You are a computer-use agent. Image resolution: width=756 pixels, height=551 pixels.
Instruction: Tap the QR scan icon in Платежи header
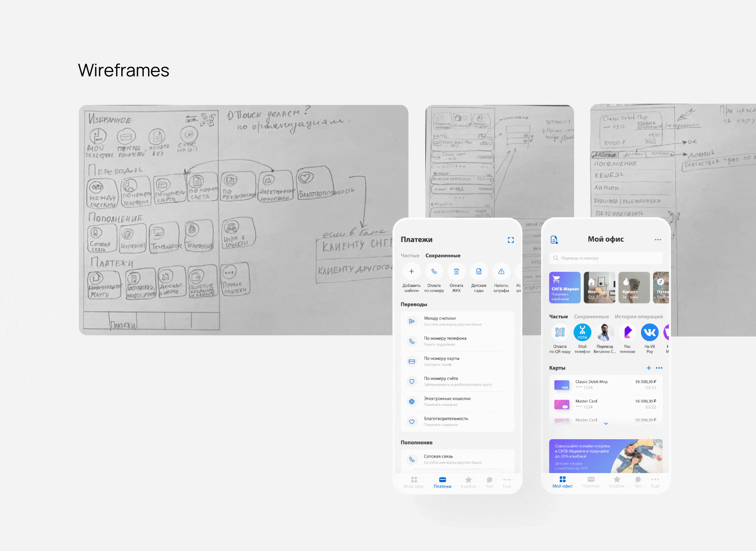511,240
